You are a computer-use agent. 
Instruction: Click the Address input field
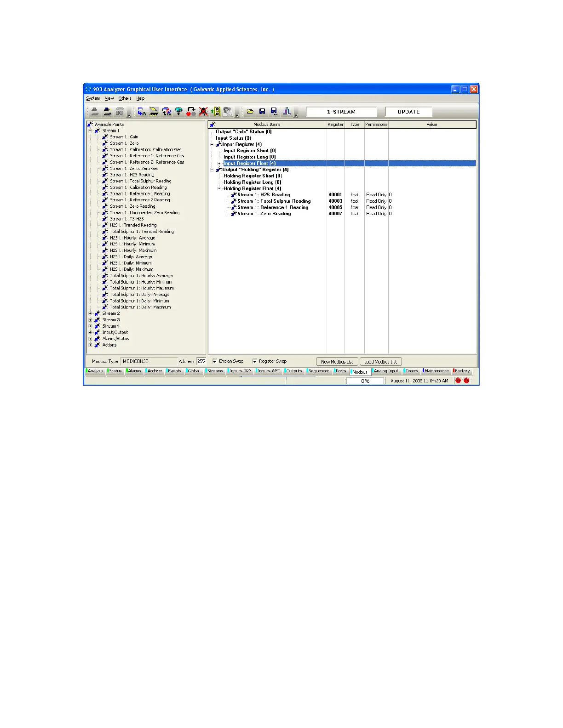click(201, 361)
